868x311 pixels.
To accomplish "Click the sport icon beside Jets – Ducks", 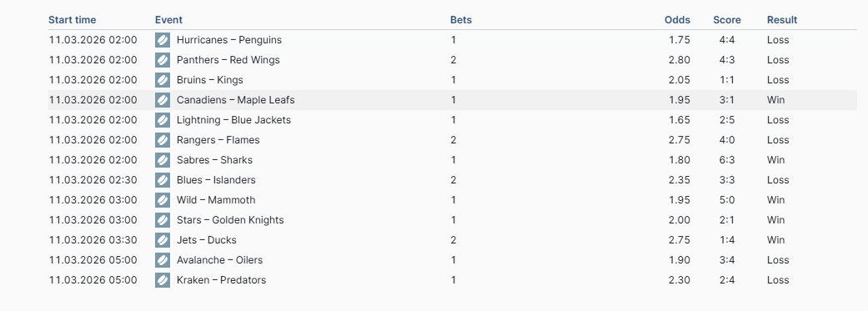I will tap(163, 239).
